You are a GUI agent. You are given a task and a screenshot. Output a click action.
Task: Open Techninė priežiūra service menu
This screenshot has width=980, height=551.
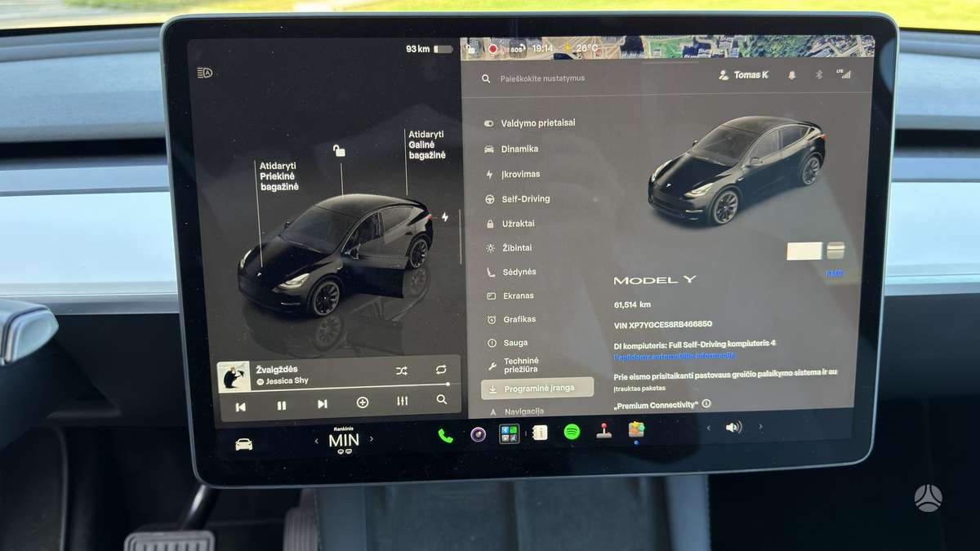point(513,365)
